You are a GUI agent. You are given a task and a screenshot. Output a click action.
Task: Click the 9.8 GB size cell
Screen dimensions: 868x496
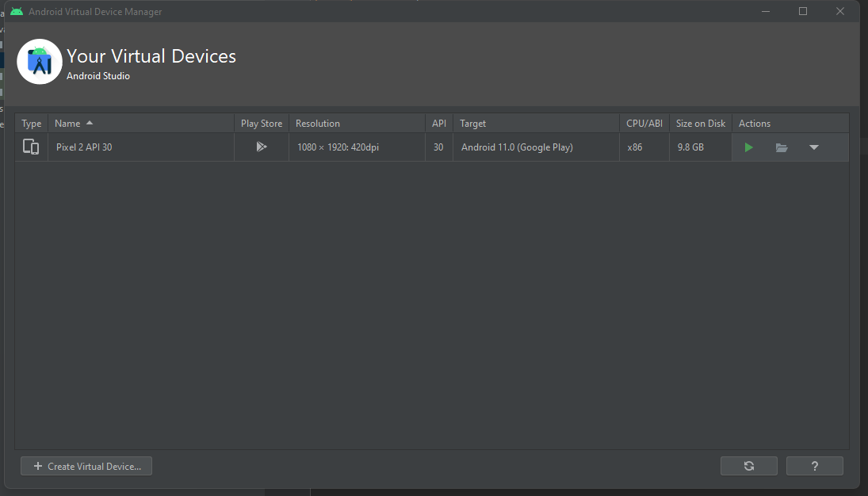(700, 147)
